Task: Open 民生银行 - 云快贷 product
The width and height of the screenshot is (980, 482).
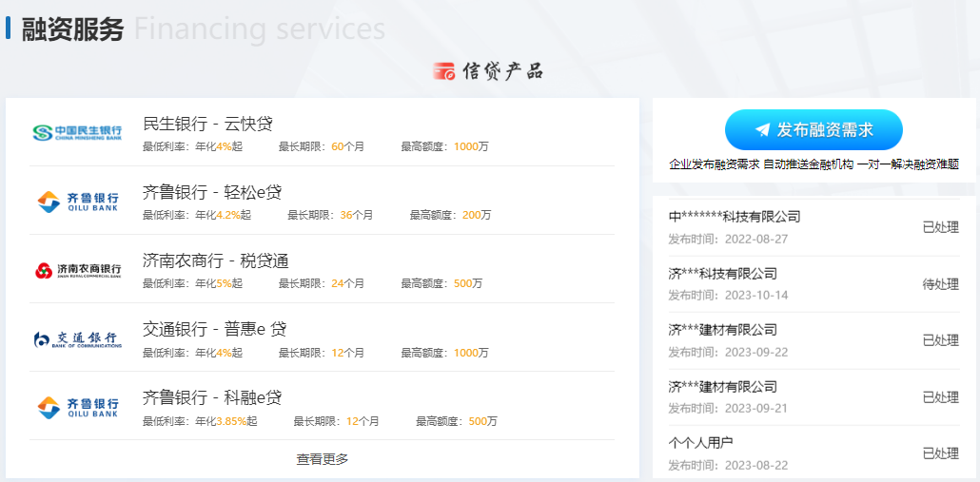Action: 207,124
